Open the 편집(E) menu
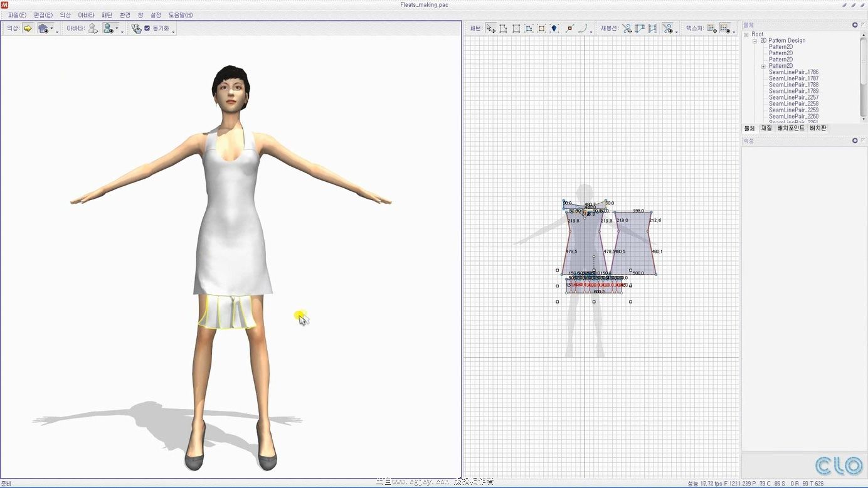Image resolution: width=868 pixels, height=488 pixels. pyautogui.click(x=43, y=14)
